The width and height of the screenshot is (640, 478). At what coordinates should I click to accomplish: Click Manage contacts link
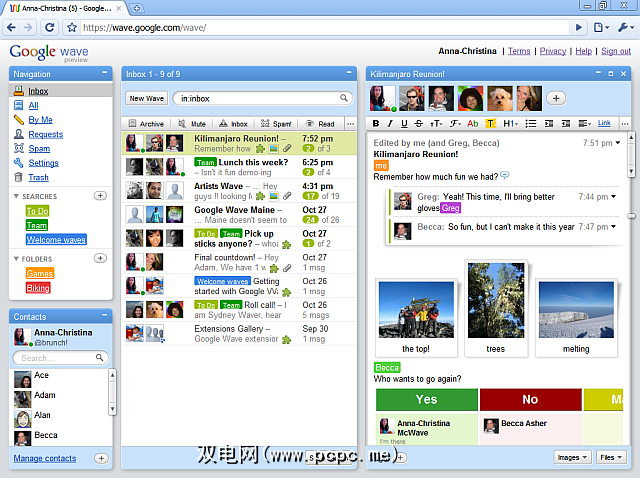click(x=44, y=458)
